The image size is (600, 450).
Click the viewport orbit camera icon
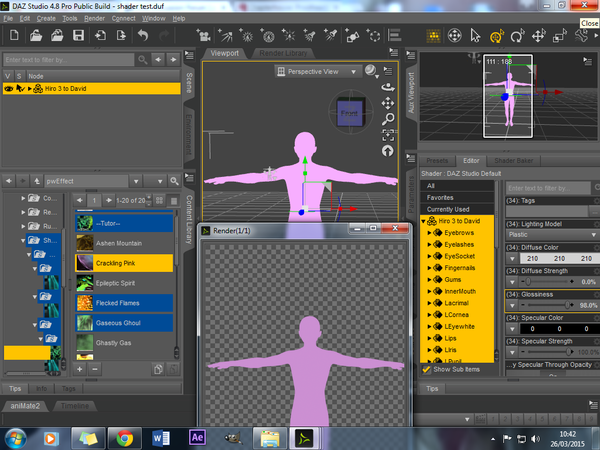[388, 87]
